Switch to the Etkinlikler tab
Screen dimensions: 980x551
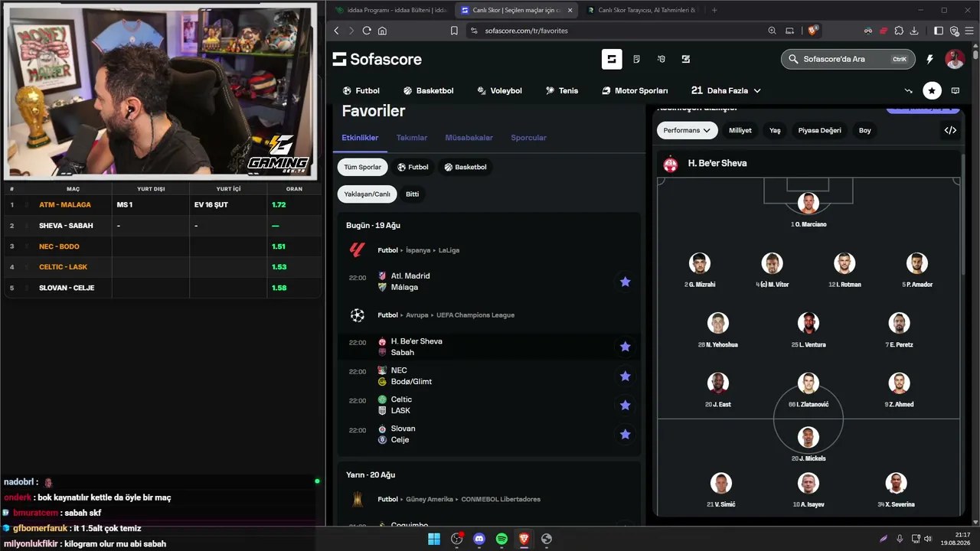tap(360, 138)
